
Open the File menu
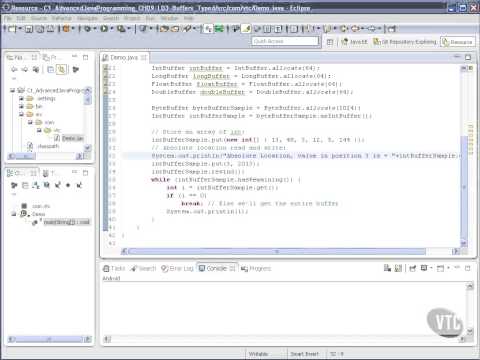pyautogui.click(x=8, y=18)
